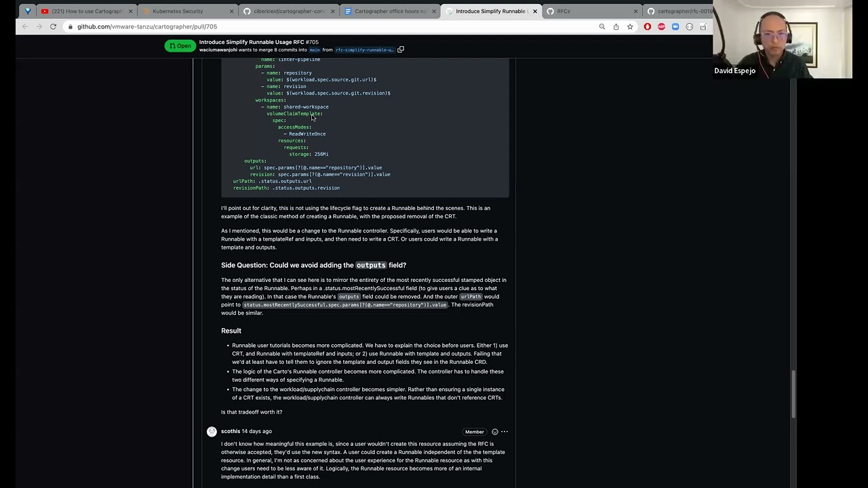Click David Espejo's webcam video thumbnail
Viewport: 868px width, 488px height.
(783, 39)
